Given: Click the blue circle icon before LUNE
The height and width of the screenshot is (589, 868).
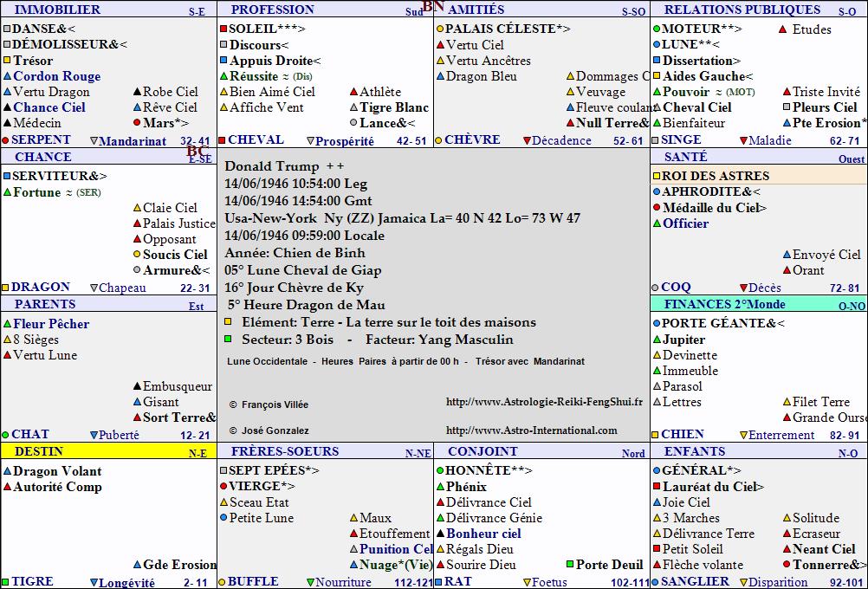Looking at the screenshot, I should pos(657,44).
